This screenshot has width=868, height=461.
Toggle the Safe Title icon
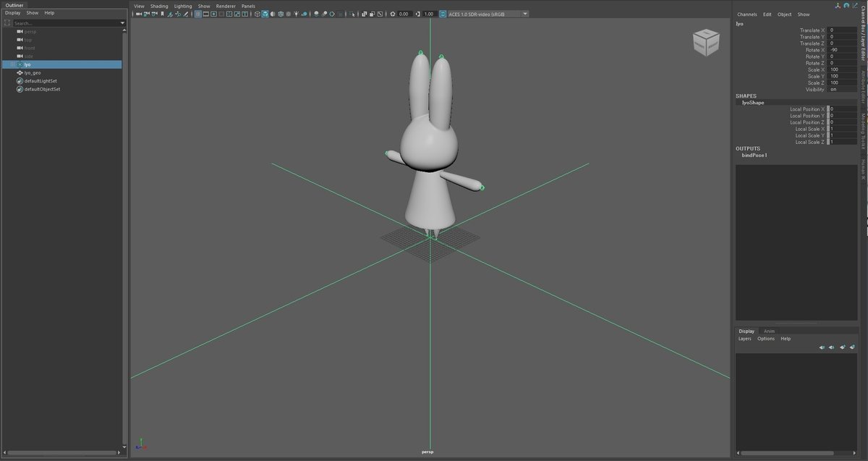coord(245,14)
